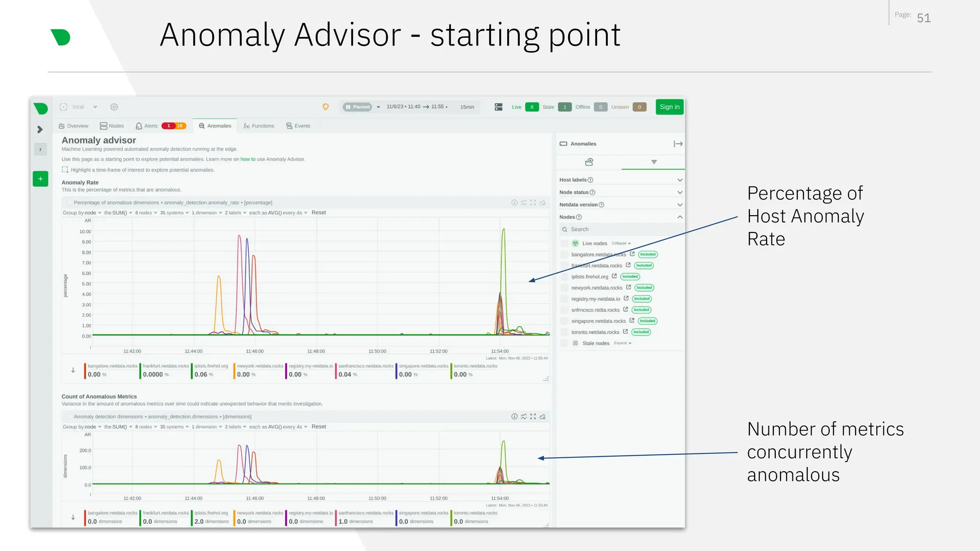Open the info icon on the anomaly rate chart

[514, 203]
